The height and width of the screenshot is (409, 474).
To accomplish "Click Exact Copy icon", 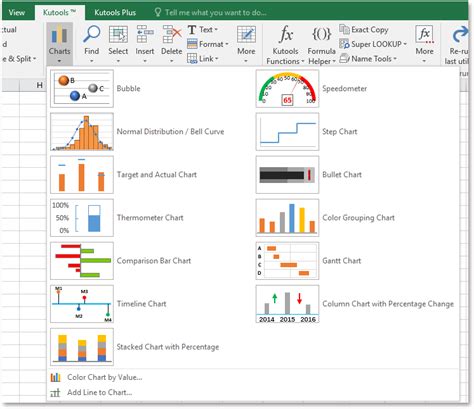I will tap(344, 29).
